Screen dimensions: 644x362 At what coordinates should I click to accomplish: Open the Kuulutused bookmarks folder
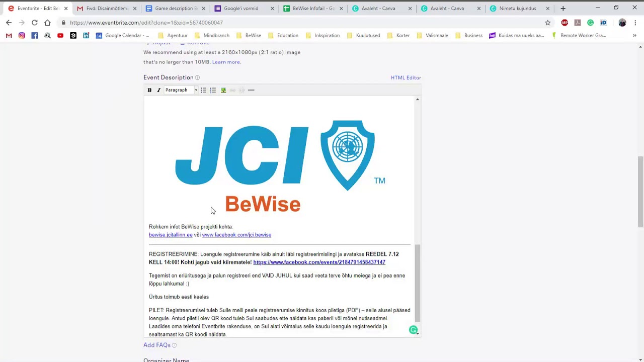point(363,36)
